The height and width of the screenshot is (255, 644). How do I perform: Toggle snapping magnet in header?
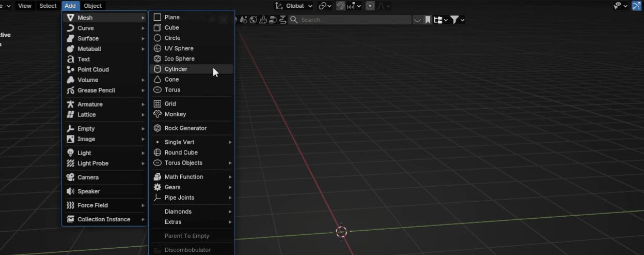341,6
